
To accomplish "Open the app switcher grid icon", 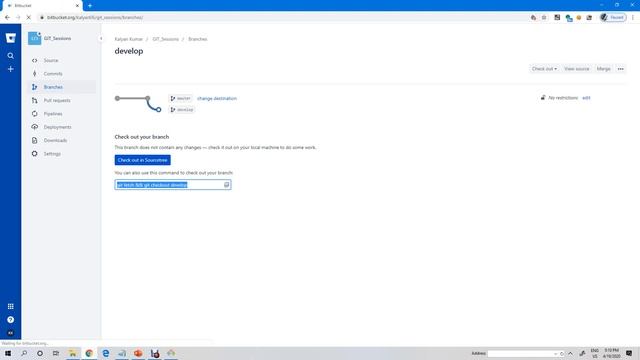I will click(x=11, y=306).
